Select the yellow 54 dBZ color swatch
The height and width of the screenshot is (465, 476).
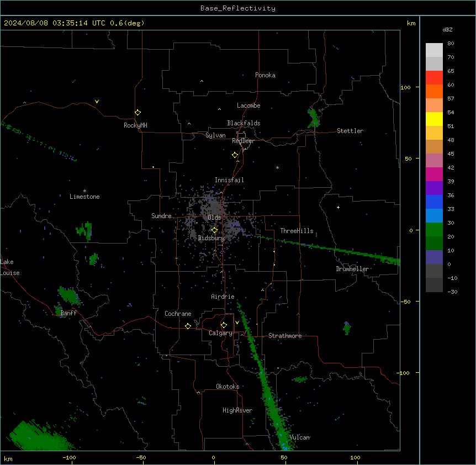click(434, 119)
